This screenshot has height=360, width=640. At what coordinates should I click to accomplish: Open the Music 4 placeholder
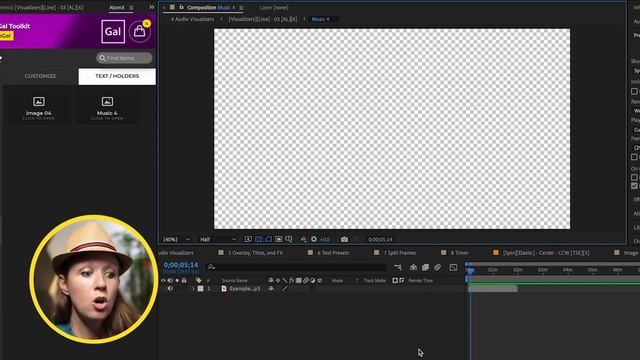107,107
